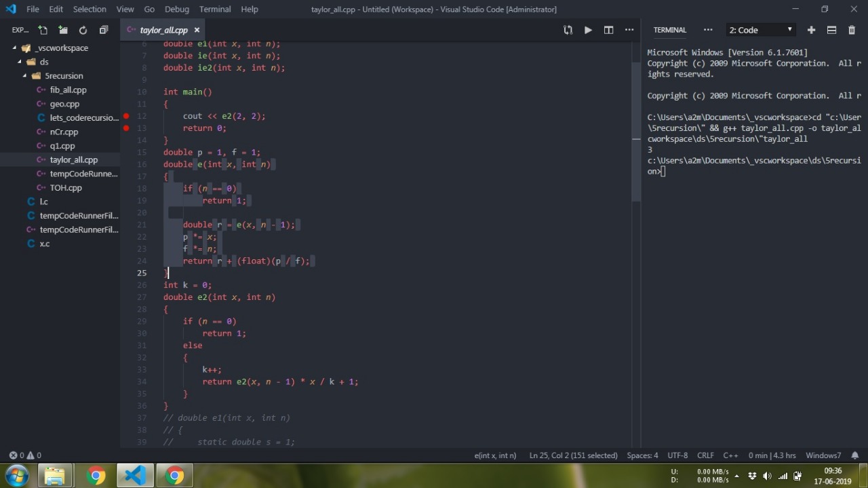Kill the terminal with the trash icon
Screen dimensions: 868x488
pyautogui.click(x=852, y=30)
